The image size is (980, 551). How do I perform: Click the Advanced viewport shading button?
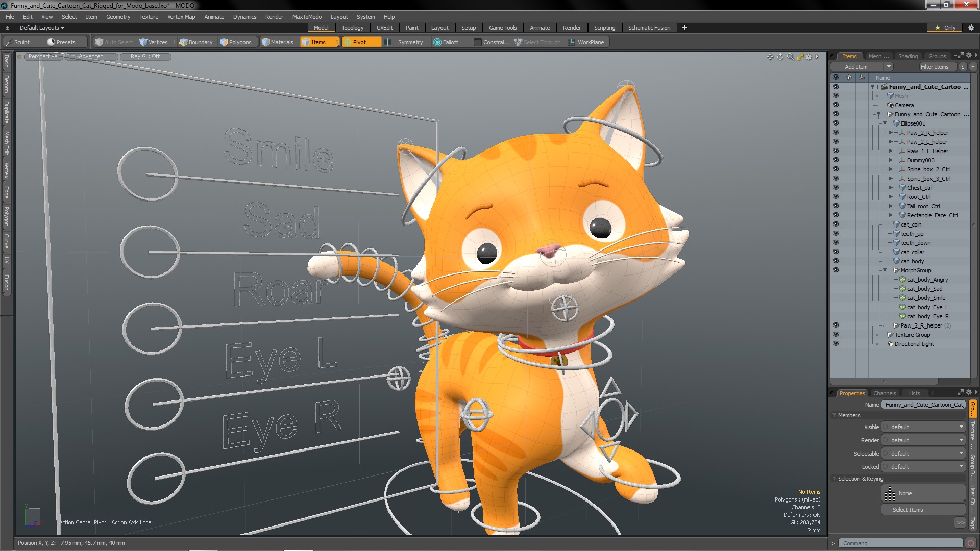tap(91, 57)
